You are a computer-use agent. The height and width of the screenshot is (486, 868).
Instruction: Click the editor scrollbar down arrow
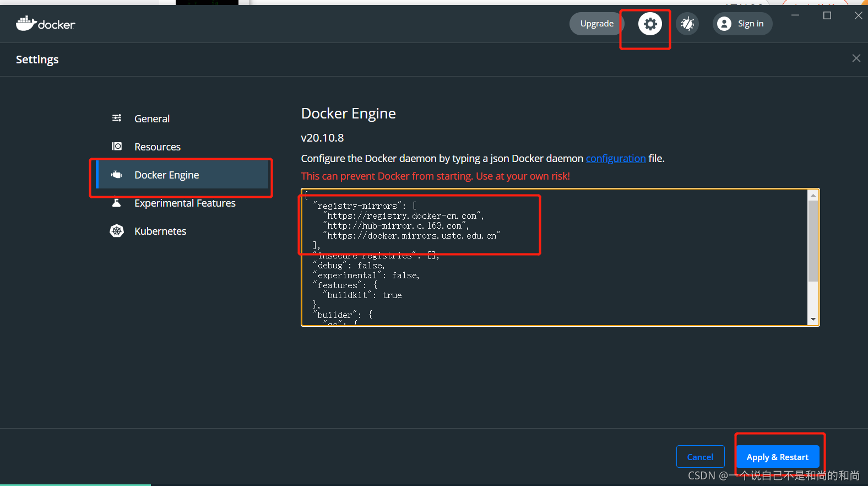tap(813, 320)
